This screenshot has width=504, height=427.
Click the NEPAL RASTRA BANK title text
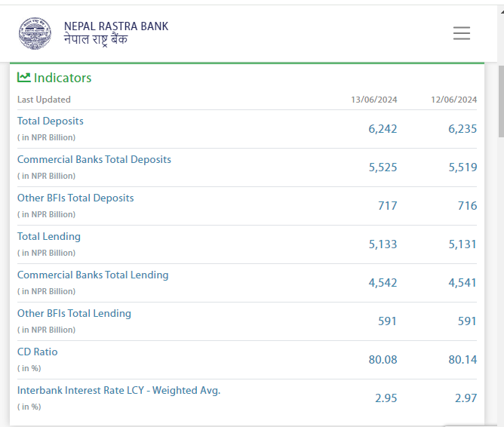click(x=116, y=26)
